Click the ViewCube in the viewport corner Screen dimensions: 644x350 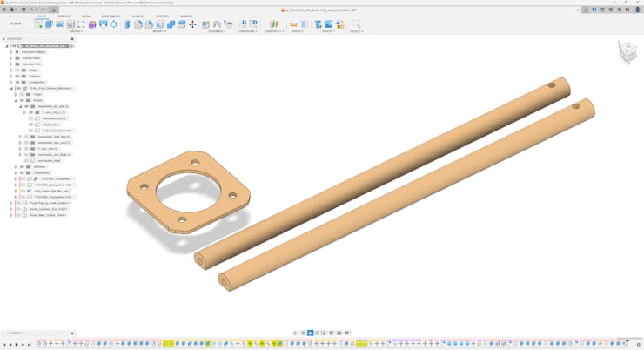click(627, 52)
